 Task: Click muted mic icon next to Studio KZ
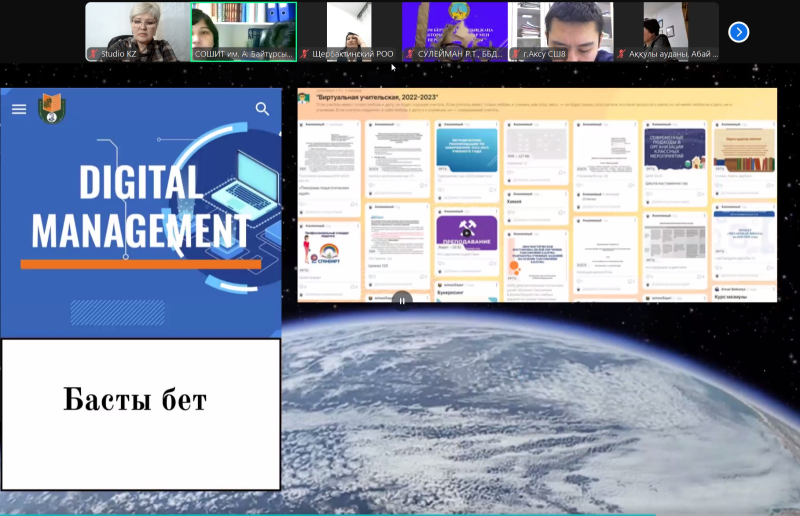coord(93,54)
